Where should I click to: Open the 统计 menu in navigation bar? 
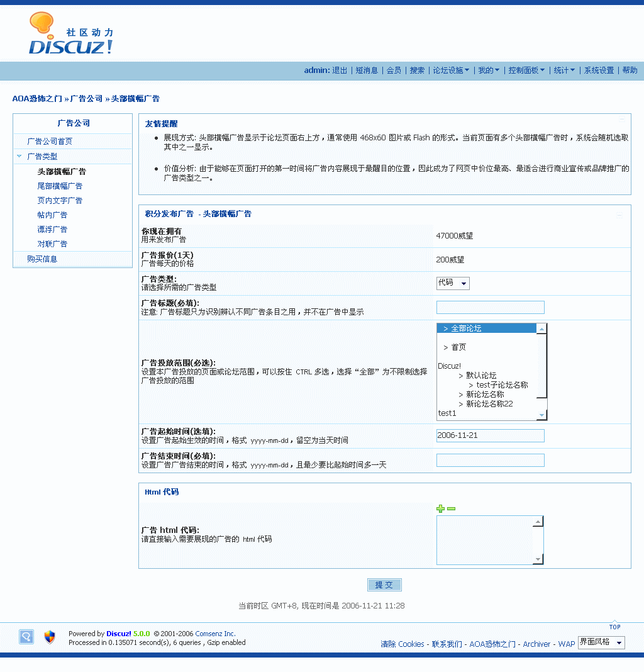click(564, 70)
